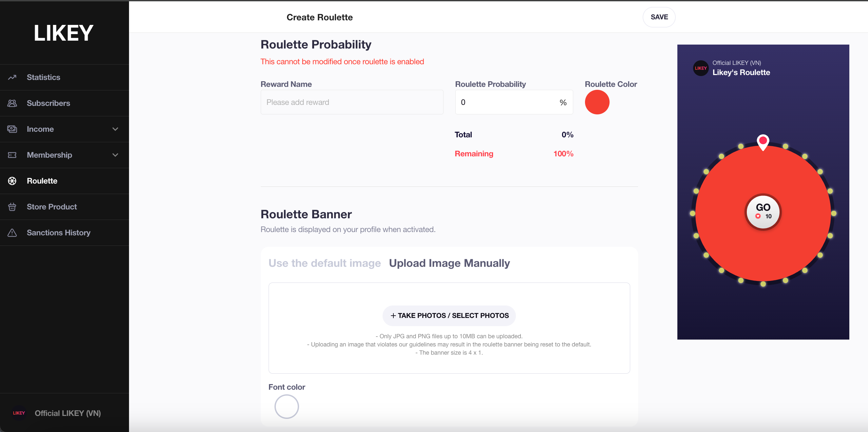Click the Subscribers people icon
Image resolution: width=868 pixels, height=432 pixels.
[12, 103]
